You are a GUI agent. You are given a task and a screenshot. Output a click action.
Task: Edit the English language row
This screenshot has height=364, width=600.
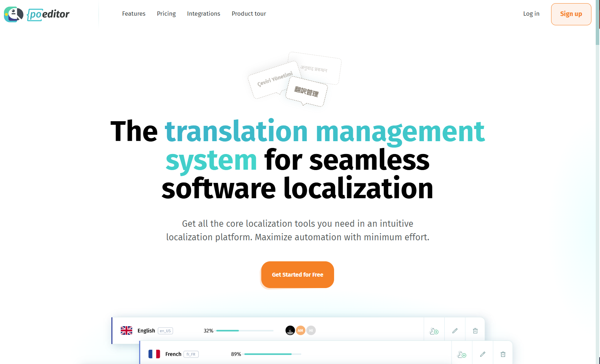point(455,331)
